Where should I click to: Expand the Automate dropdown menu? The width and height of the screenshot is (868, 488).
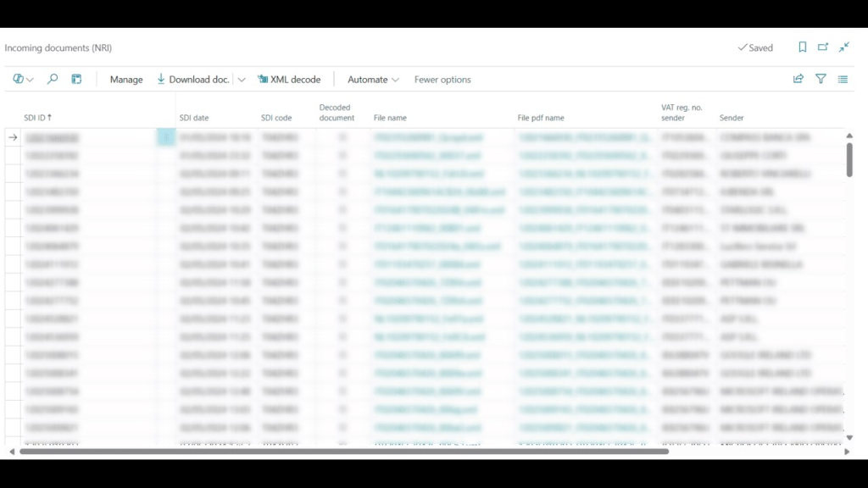coord(373,80)
